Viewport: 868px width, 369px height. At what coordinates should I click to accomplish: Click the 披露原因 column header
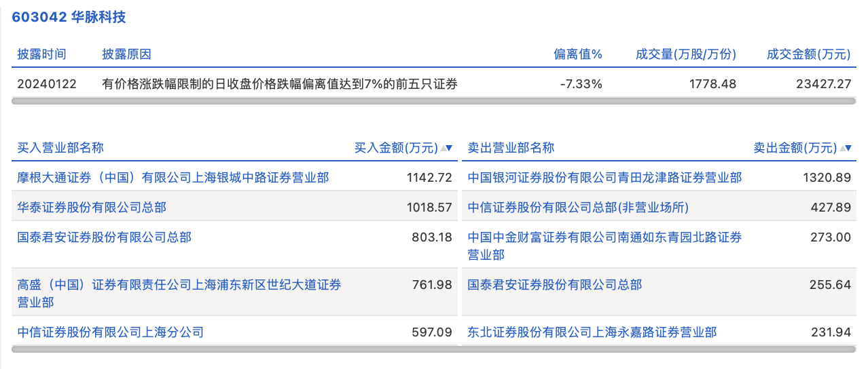(126, 54)
